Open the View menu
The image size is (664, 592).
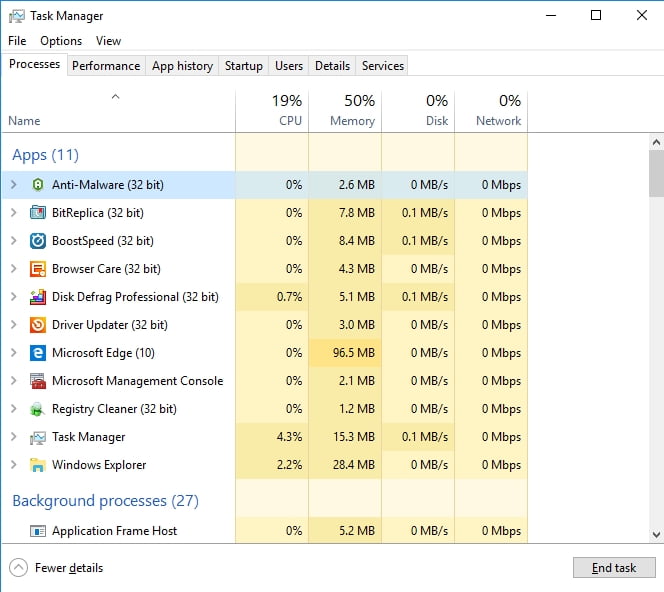[108, 41]
